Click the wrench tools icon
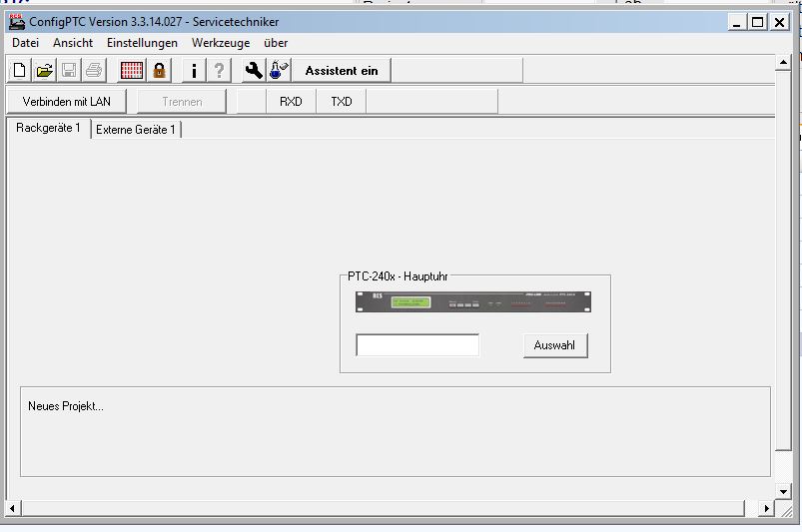802x532 pixels. pyautogui.click(x=254, y=71)
